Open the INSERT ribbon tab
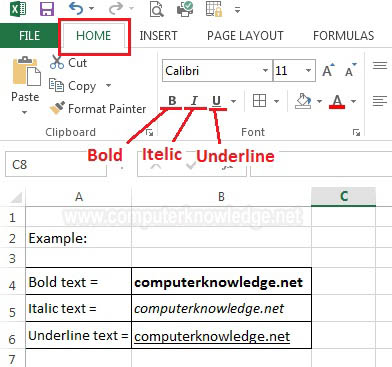Viewport: 392px width, 367px height. [x=158, y=36]
